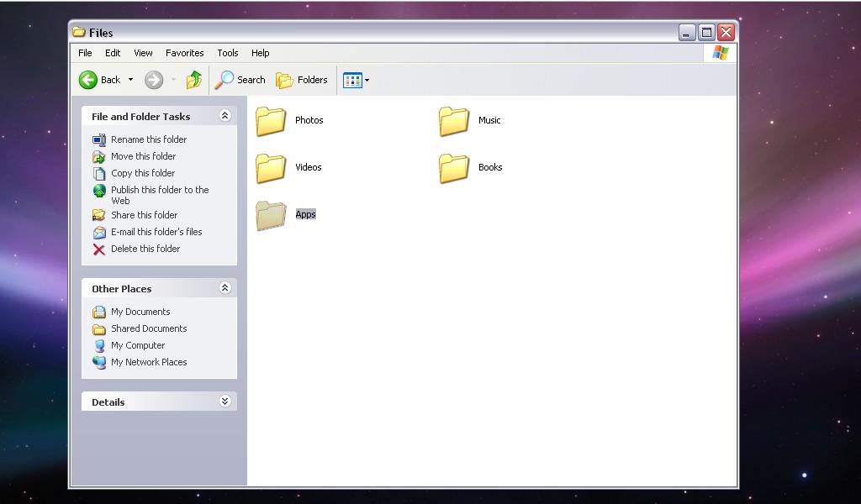The width and height of the screenshot is (861, 504).
Task: Open the File menu
Action: (x=85, y=53)
